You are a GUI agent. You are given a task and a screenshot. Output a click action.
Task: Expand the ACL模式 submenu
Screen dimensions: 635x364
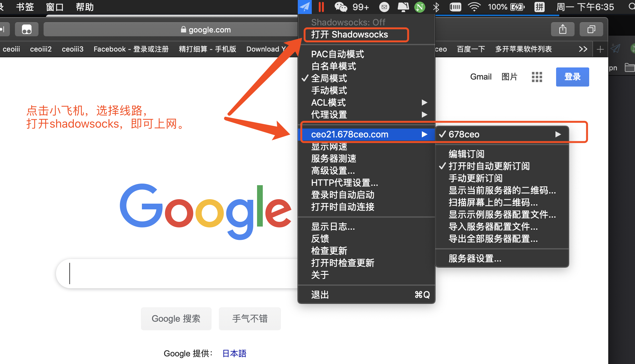(366, 102)
